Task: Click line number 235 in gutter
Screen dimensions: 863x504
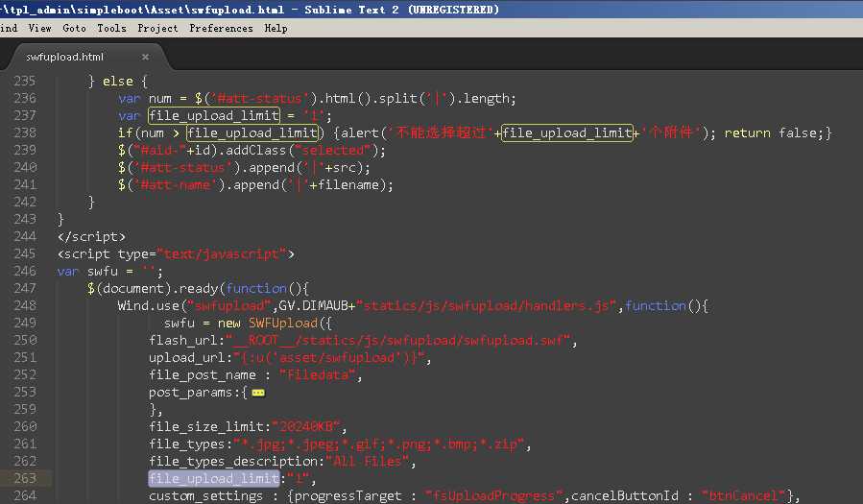Action: click(25, 82)
